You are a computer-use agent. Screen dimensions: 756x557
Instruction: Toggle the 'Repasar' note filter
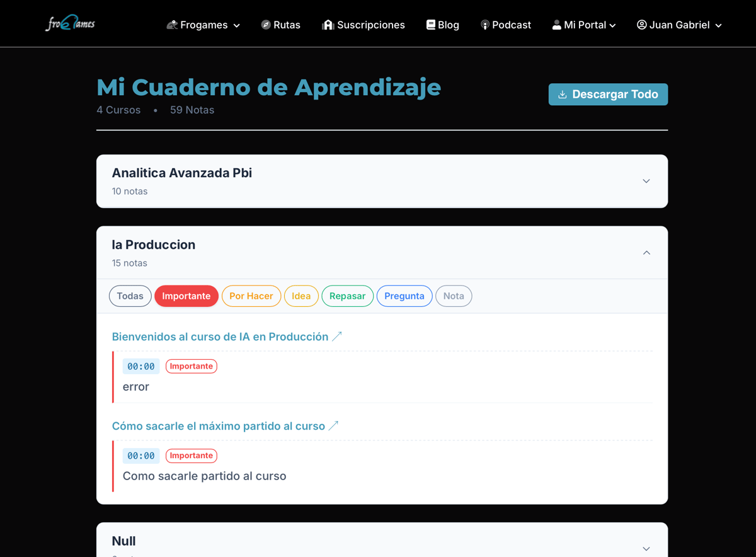[347, 296]
